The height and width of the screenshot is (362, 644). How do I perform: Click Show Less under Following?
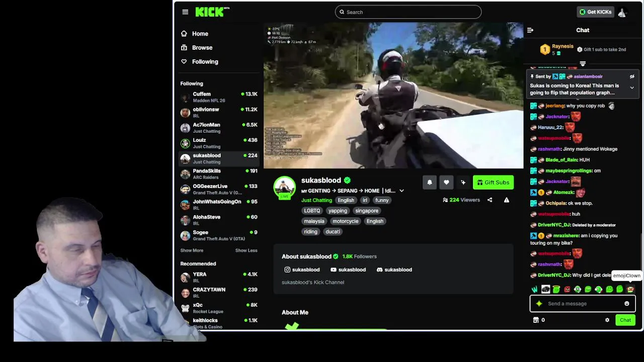coord(246,250)
